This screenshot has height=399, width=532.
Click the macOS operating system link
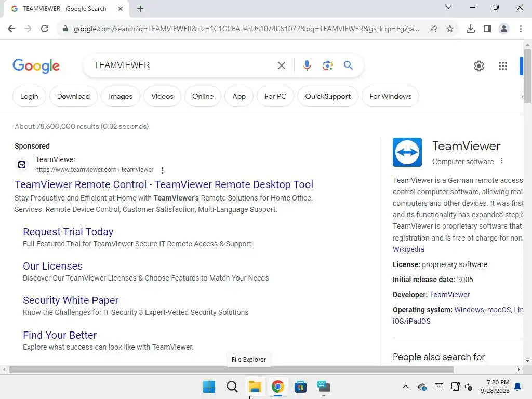click(x=499, y=310)
